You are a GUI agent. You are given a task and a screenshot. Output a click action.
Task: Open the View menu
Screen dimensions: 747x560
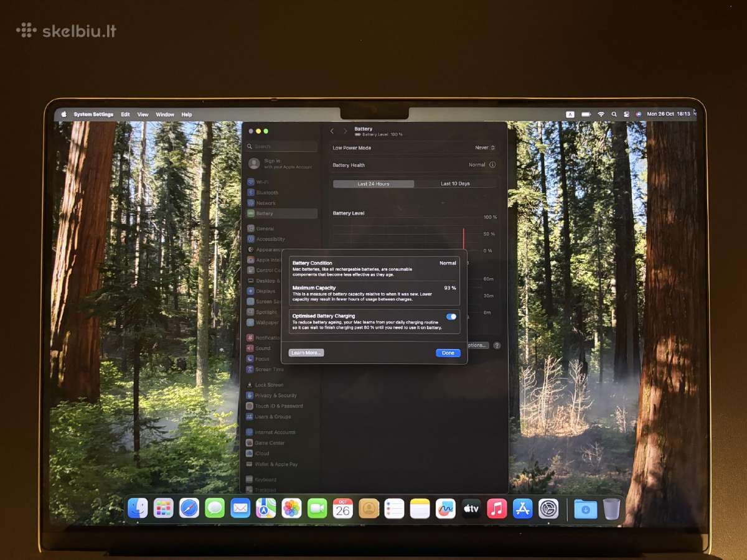click(x=143, y=114)
